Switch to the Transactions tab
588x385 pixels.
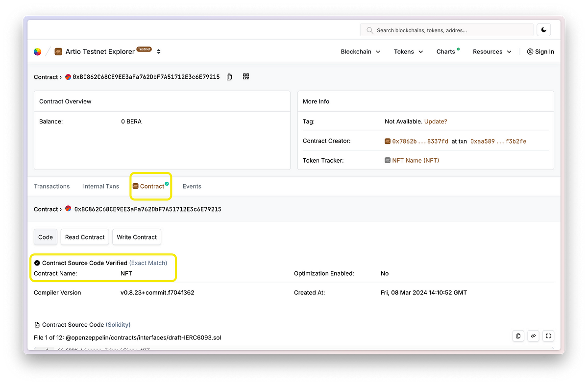pyautogui.click(x=51, y=186)
